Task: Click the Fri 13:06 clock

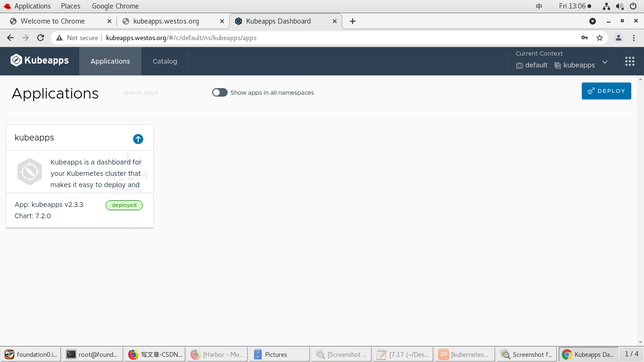Action: pos(575,6)
